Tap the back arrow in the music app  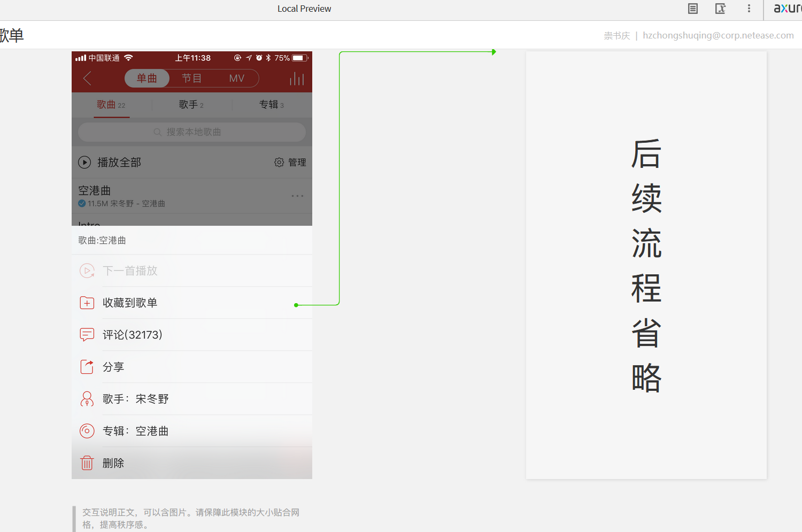88,79
